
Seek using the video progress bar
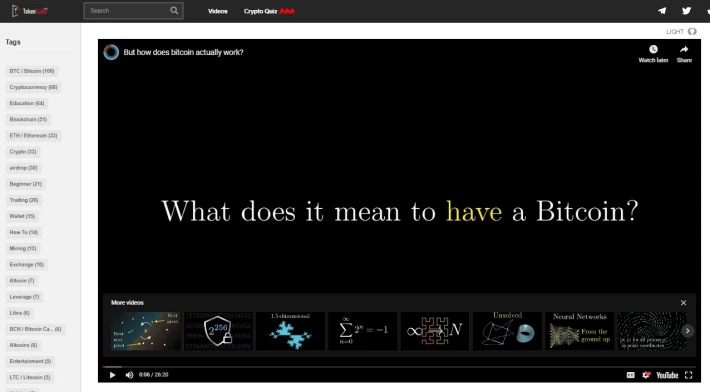399,367
